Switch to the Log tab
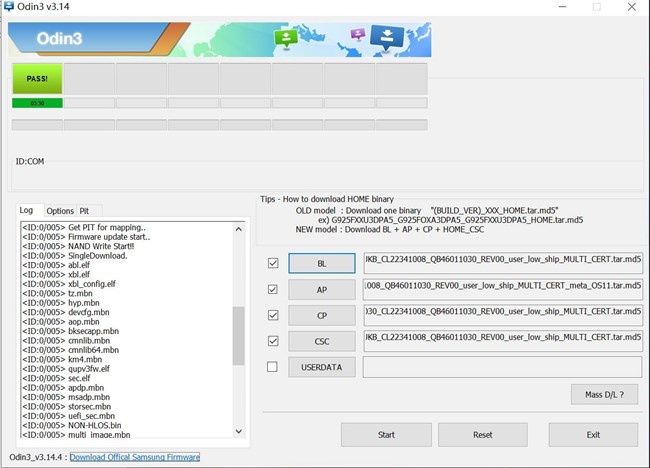This screenshot has height=468, width=650. (x=26, y=210)
